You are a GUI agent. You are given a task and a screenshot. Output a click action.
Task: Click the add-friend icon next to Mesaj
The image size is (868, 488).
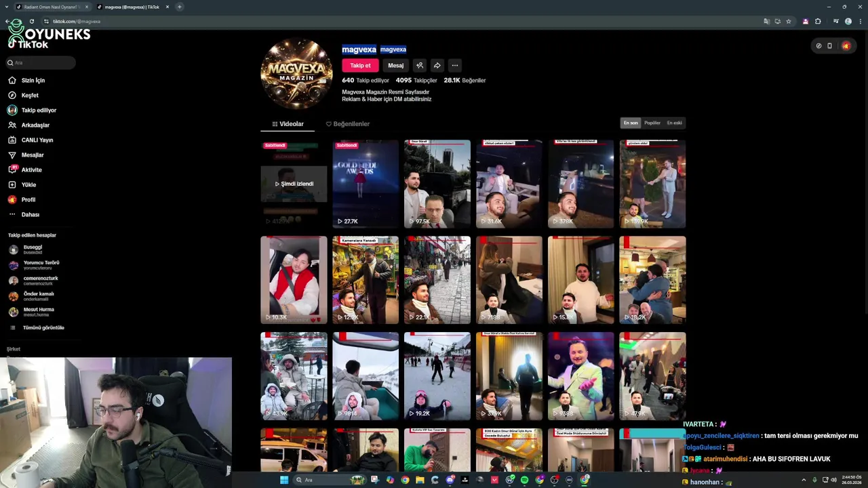tap(420, 65)
